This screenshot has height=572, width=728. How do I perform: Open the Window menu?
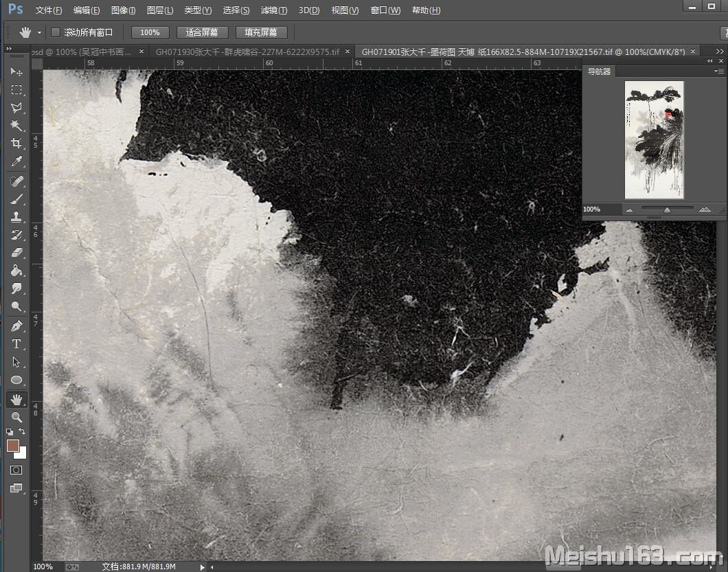(385, 10)
